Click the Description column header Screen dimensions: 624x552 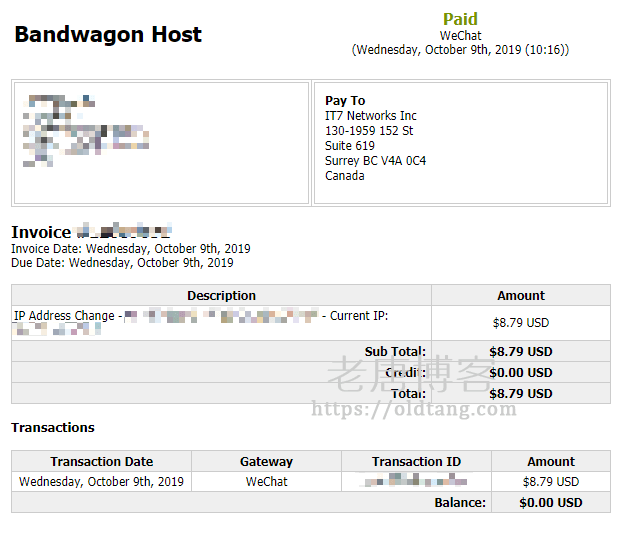pos(221,296)
